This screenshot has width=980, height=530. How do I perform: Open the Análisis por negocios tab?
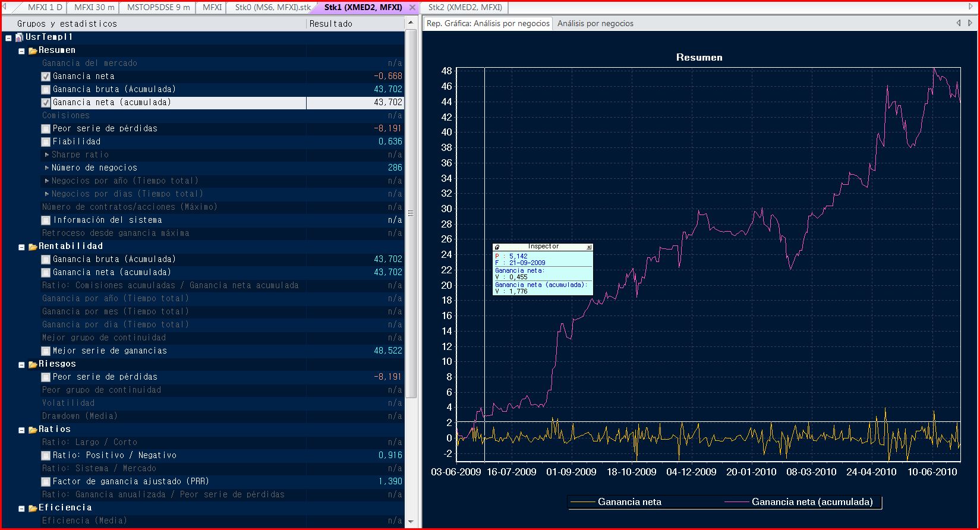click(595, 24)
